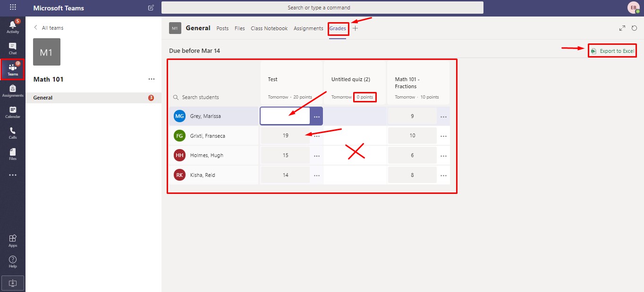Click the download desktop app icon

coord(13,283)
